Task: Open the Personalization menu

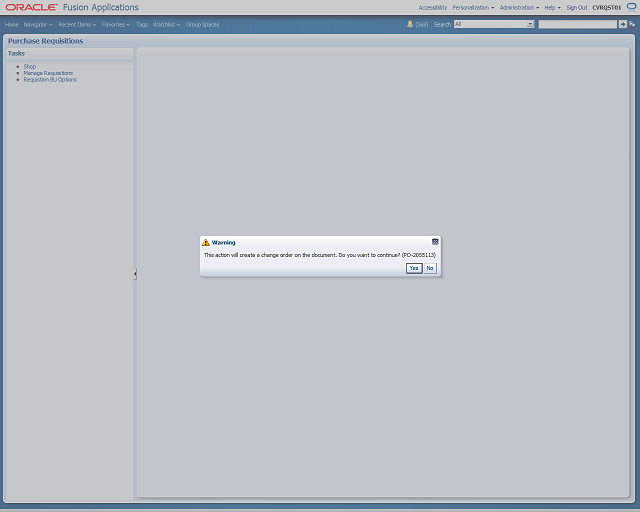Action: tap(473, 7)
